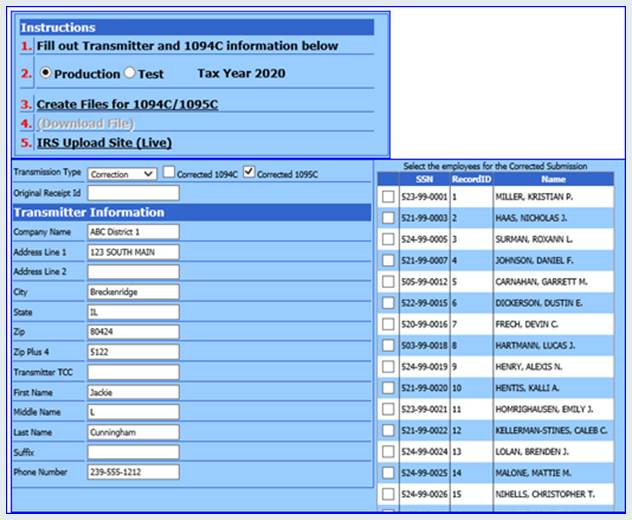The height and width of the screenshot is (520, 632).
Task: Select employee SURMAN, ROXANN L. checkbox
Action: (388, 239)
